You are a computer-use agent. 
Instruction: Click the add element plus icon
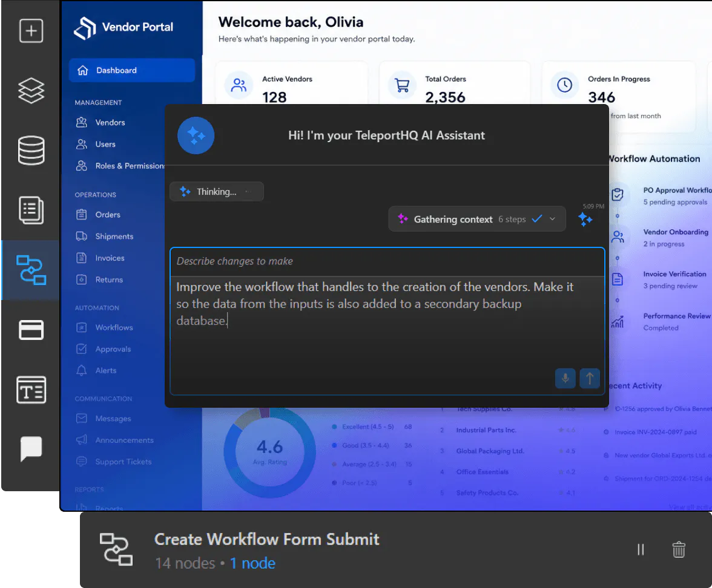31,30
